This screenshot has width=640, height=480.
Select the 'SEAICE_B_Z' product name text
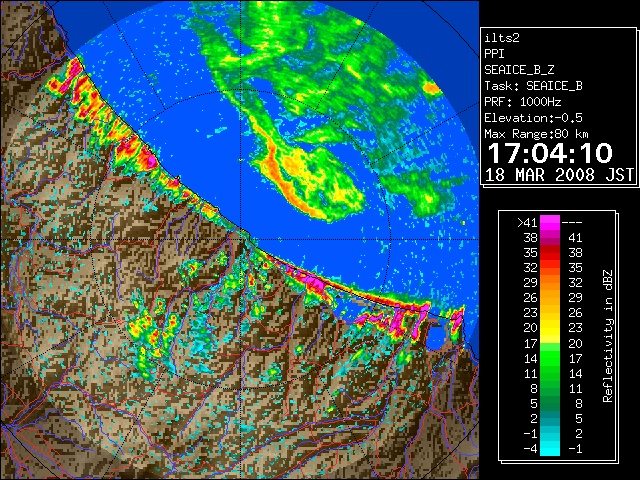click(x=519, y=70)
